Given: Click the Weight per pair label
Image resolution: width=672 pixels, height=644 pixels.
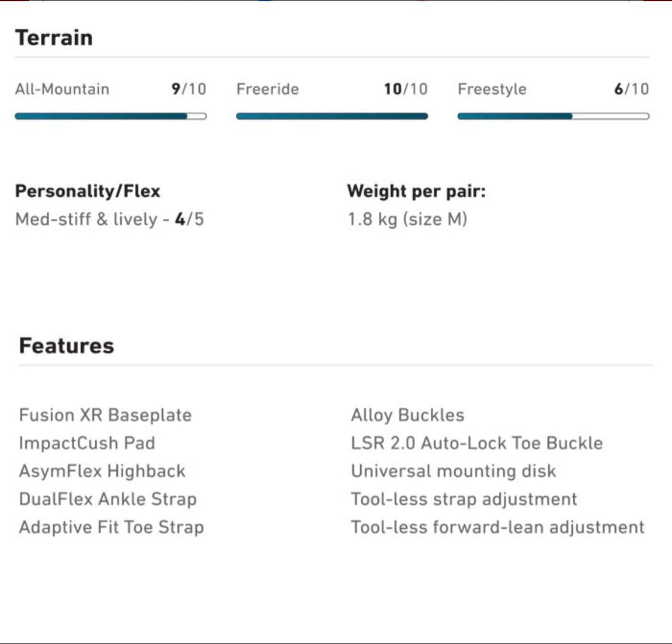Looking at the screenshot, I should tap(416, 191).
